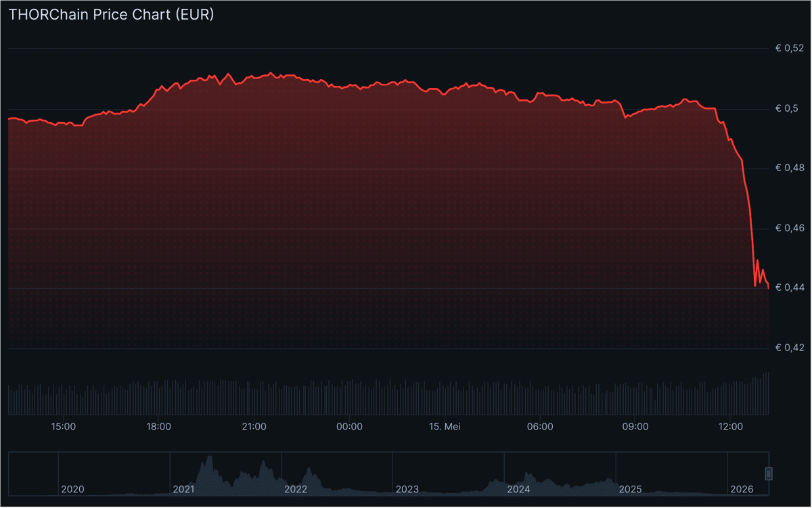Click the € 0,44 price axis label
This screenshot has height=508, width=812.
pyautogui.click(x=790, y=287)
